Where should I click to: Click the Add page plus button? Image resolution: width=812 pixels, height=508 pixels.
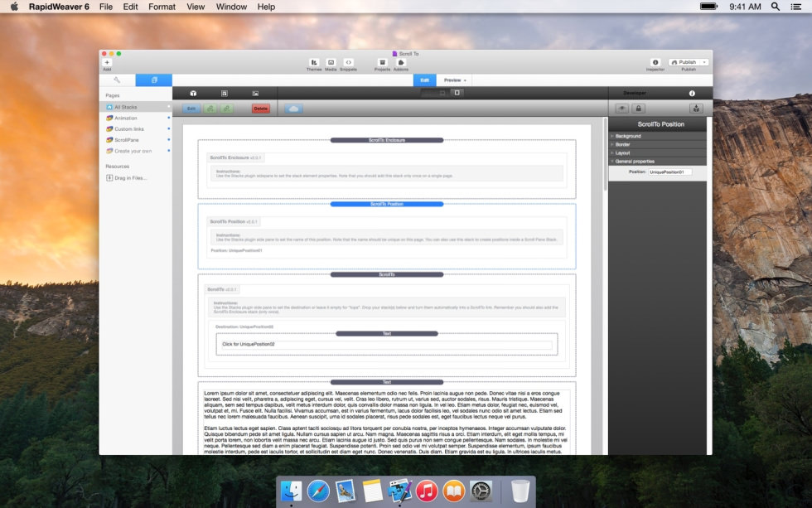[x=107, y=63]
